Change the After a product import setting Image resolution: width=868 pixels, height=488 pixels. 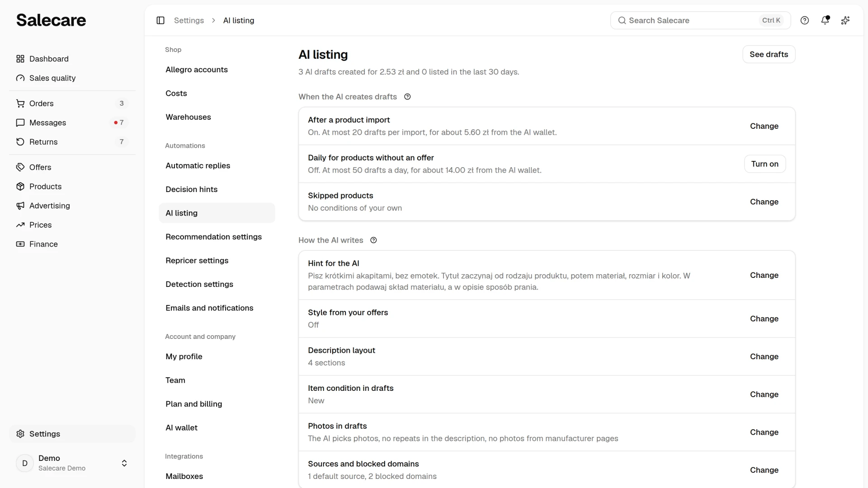[764, 126]
